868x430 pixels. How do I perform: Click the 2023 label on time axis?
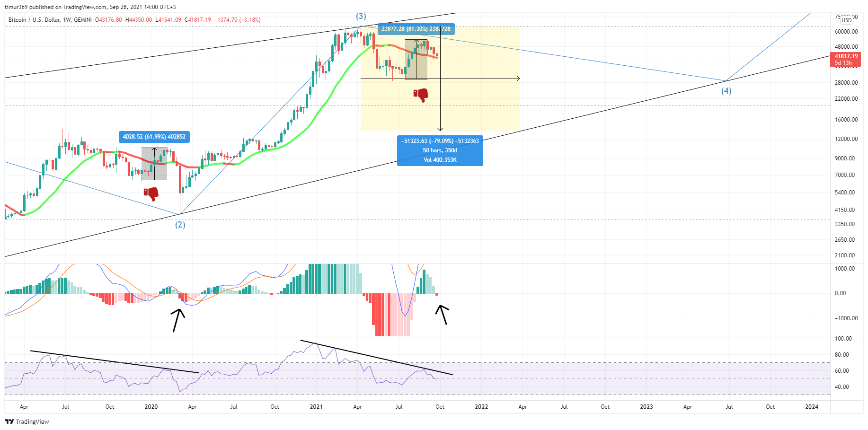(647, 407)
